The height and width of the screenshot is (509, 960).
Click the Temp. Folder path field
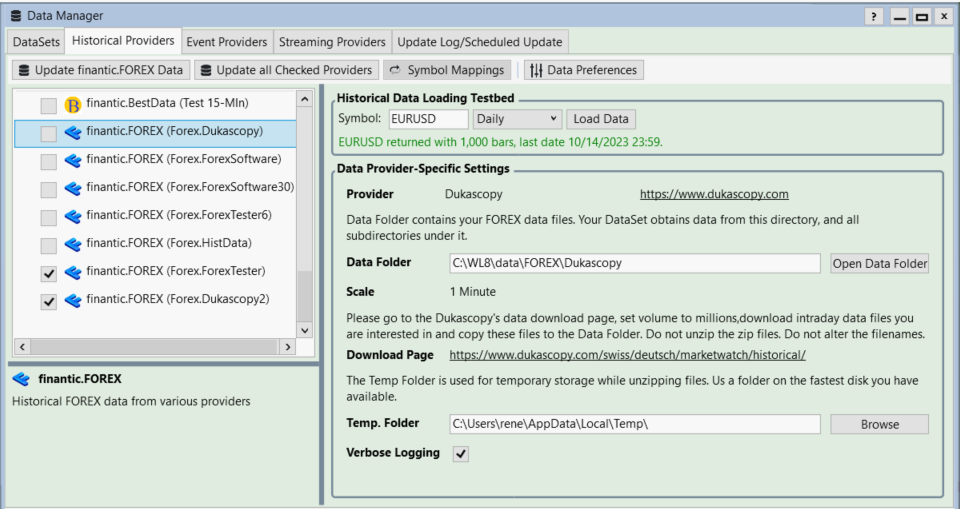click(635, 424)
